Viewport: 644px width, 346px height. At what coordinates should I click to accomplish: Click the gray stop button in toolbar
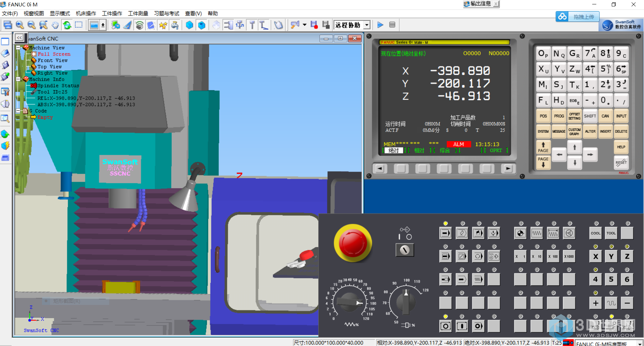tap(392, 25)
